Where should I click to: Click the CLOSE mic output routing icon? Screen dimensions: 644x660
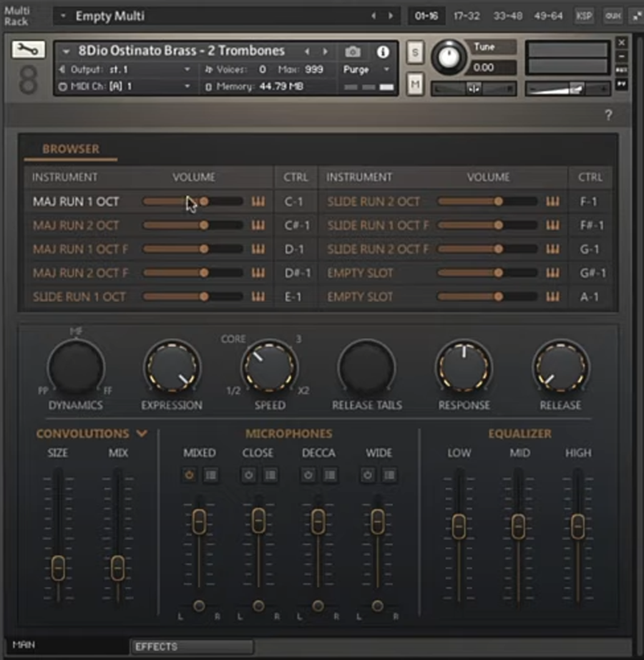[x=270, y=475]
